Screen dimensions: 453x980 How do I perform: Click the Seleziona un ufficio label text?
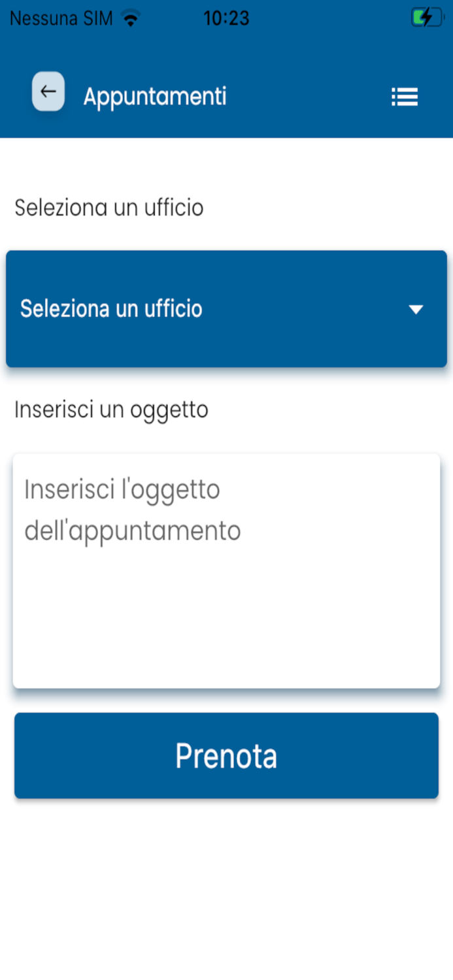coord(109,207)
